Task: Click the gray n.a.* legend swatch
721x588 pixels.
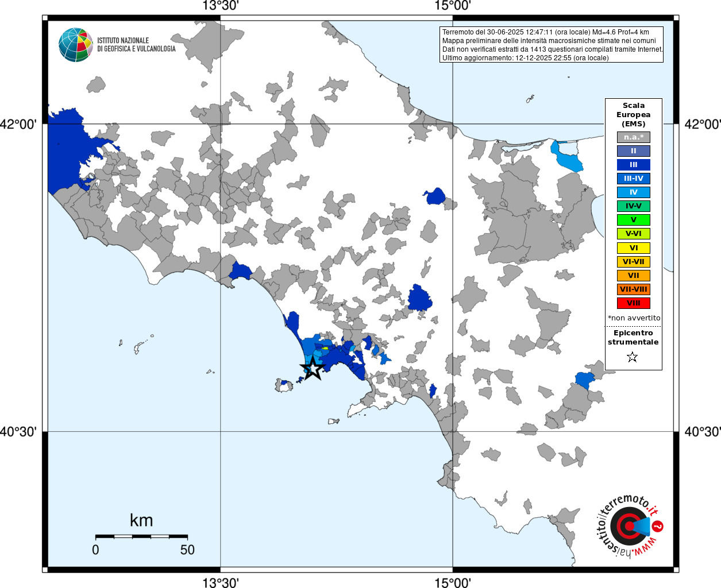Action: [x=633, y=137]
